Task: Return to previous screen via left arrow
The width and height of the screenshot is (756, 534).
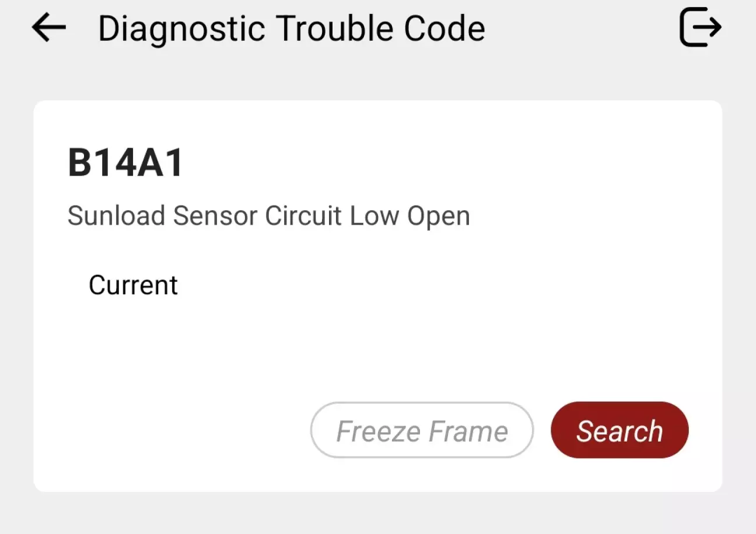Action: tap(49, 27)
